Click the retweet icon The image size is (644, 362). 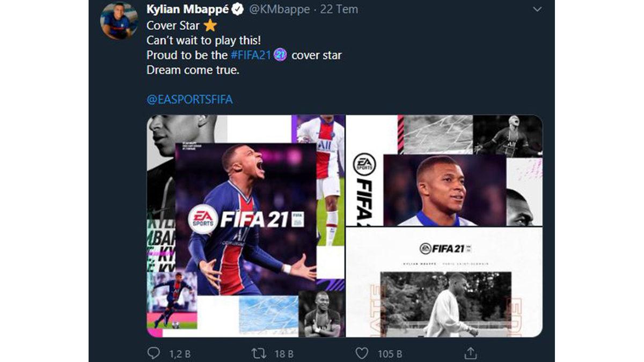tap(259, 353)
